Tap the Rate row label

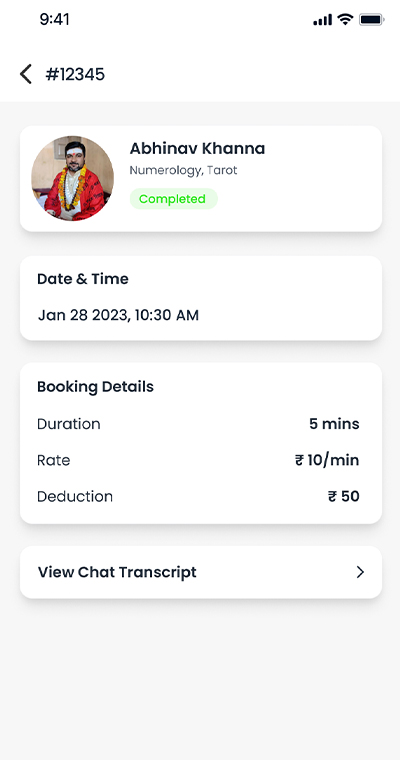(x=54, y=460)
